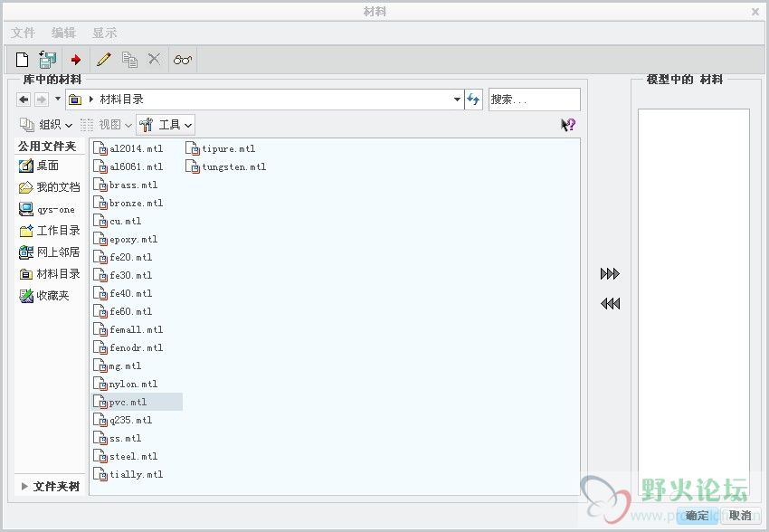
Task: Select bronze.mtl file
Action: tap(128, 203)
